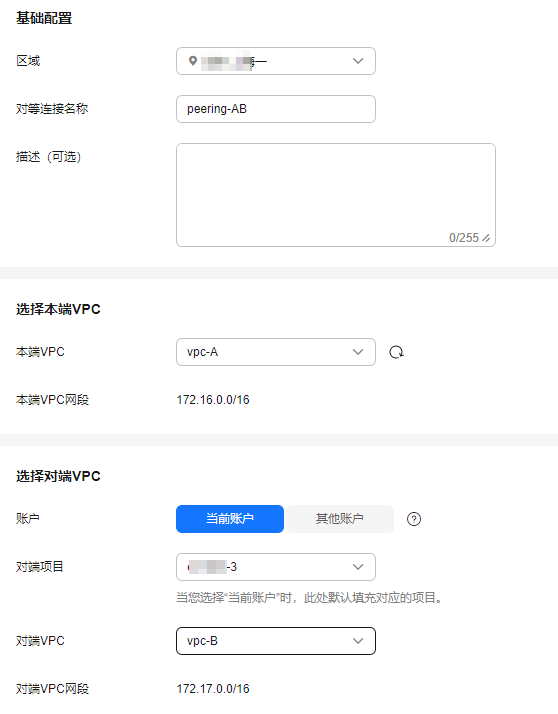Click the chevron arrow in 对端项目 dropdown
Screen dimensions: 558x714
coord(358,567)
